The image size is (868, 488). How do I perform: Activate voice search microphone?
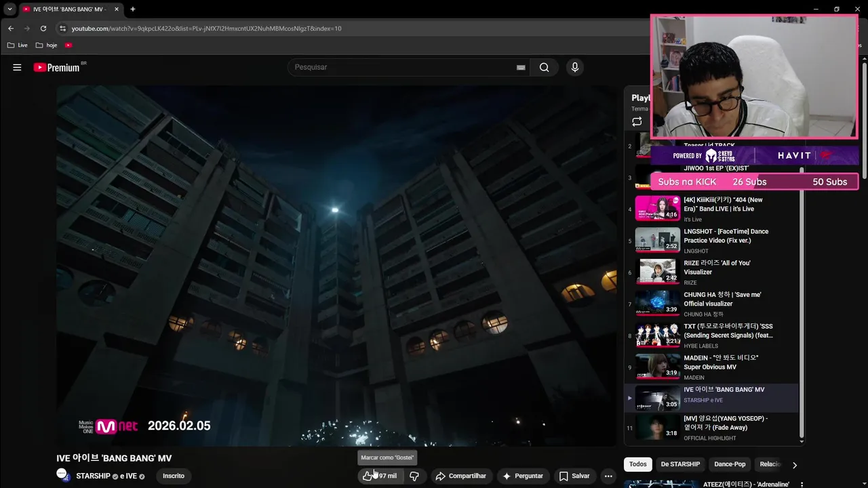click(575, 67)
